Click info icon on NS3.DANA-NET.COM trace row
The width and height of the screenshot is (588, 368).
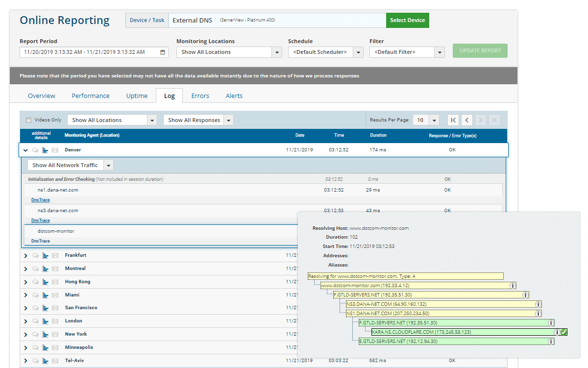click(538, 304)
